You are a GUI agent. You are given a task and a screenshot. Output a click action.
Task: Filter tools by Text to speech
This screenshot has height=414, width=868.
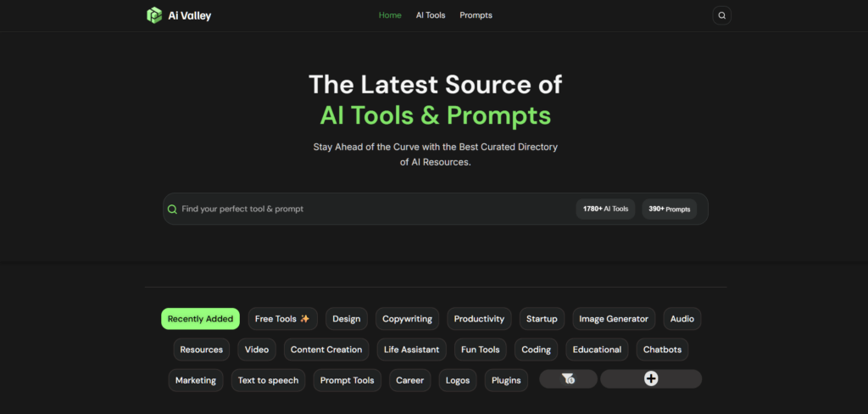click(x=268, y=380)
